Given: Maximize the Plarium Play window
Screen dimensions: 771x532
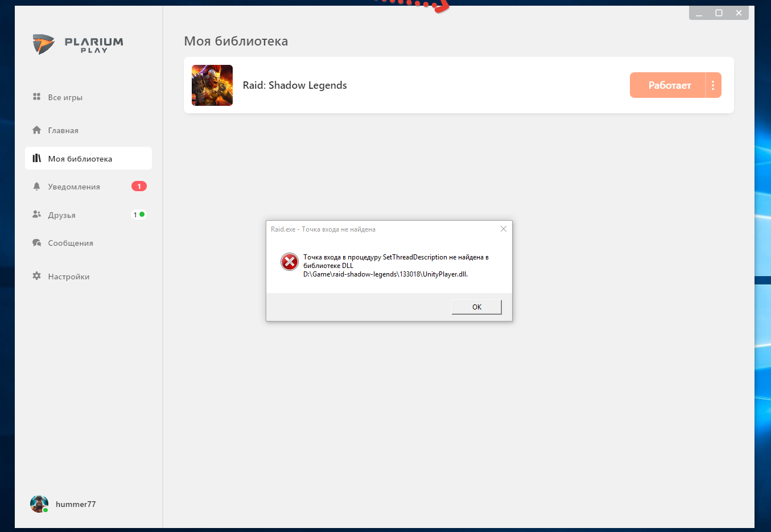Looking at the screenshot, I should point(719,13).
